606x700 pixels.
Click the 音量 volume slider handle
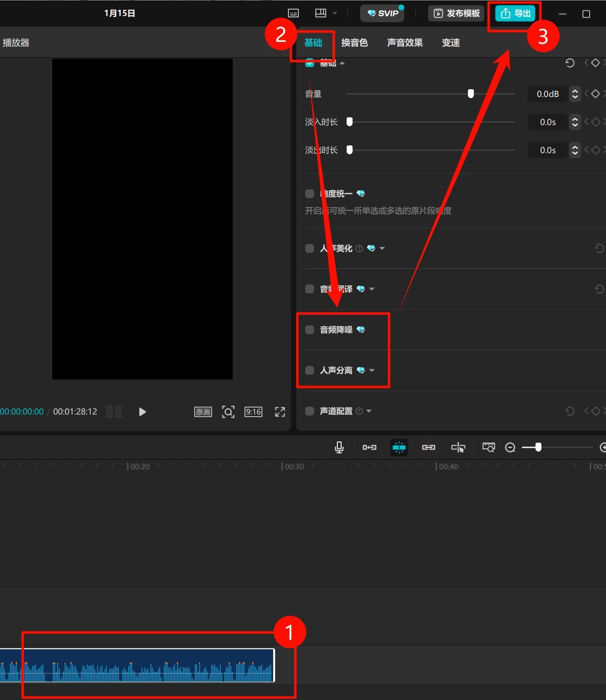click(471, 94)
